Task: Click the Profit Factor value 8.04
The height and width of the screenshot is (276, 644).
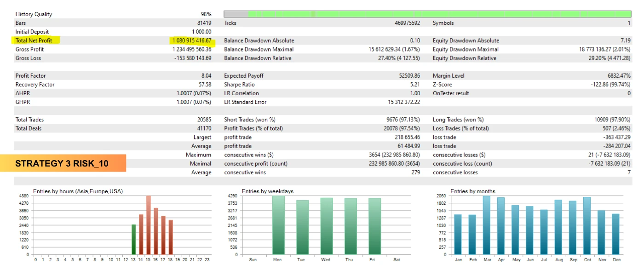Action: (x=206, y=76)
